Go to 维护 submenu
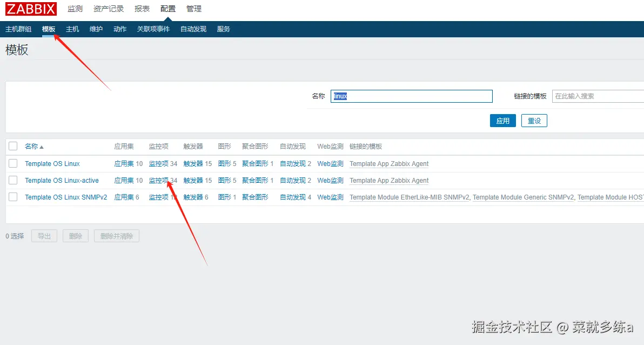 (96, 29)
